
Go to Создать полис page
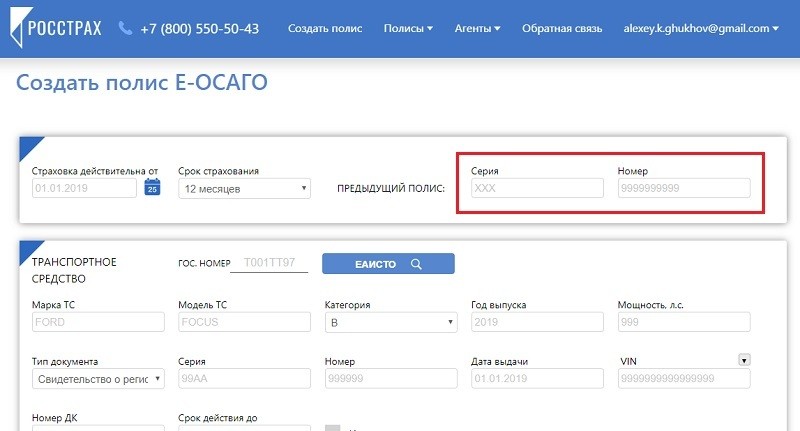coord(323,28)
